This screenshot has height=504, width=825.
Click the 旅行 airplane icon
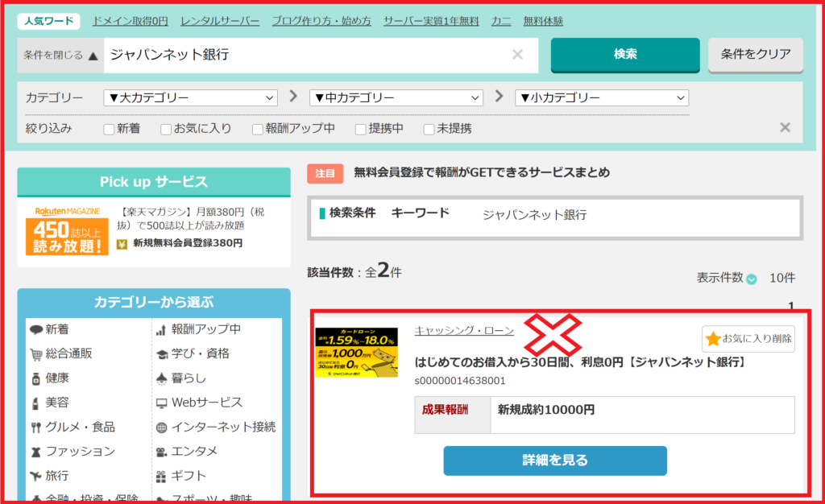(x=35, y=476)
